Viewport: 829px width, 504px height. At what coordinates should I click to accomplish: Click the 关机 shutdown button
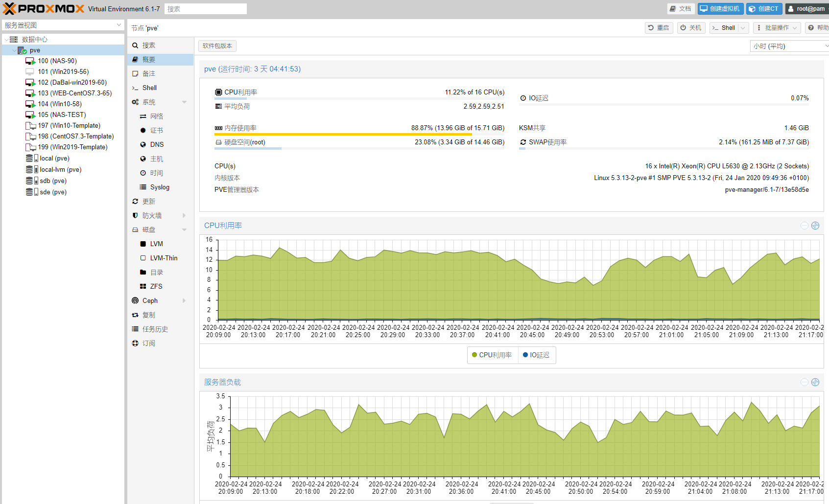point(691,28)
